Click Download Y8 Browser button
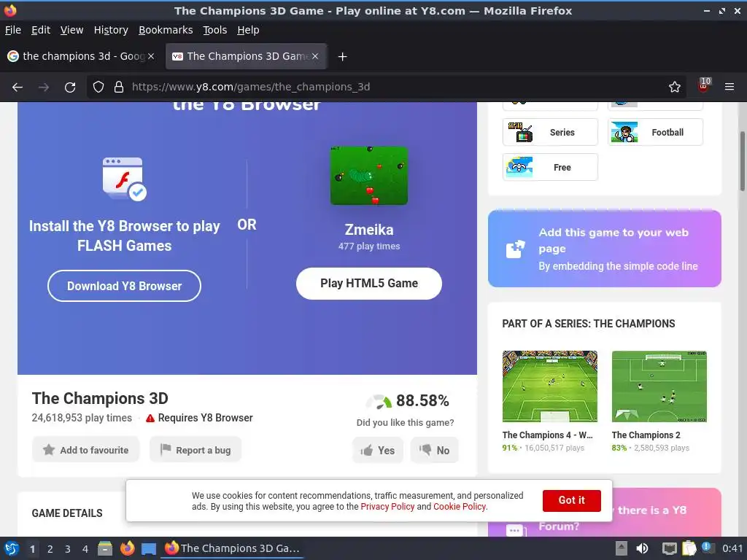The width and height of the screenshot is (747, 560). 124,286
